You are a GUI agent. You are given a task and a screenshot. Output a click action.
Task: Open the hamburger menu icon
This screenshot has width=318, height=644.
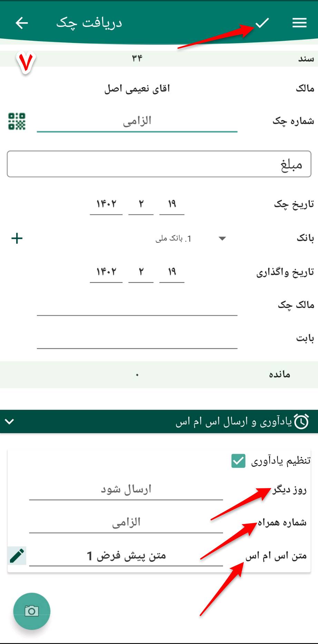coord(299,22)
